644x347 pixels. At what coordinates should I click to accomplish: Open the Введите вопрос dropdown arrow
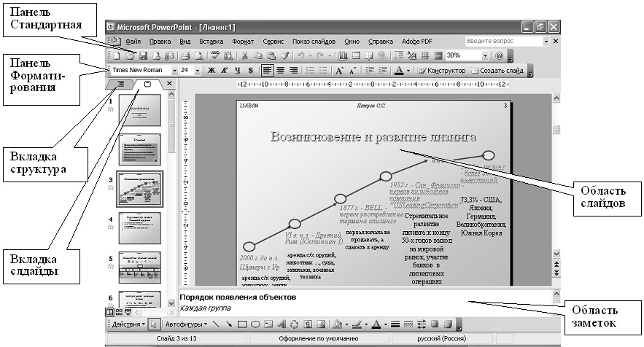click(x=546, y=41)
